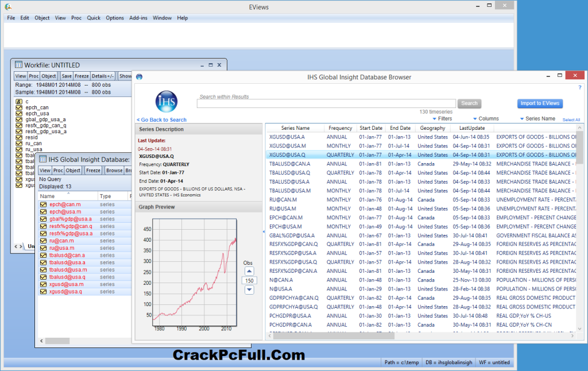This screenshot has width=588, height=371.
Task: Click the help question mark icon
Action: (x=579, y=87)
